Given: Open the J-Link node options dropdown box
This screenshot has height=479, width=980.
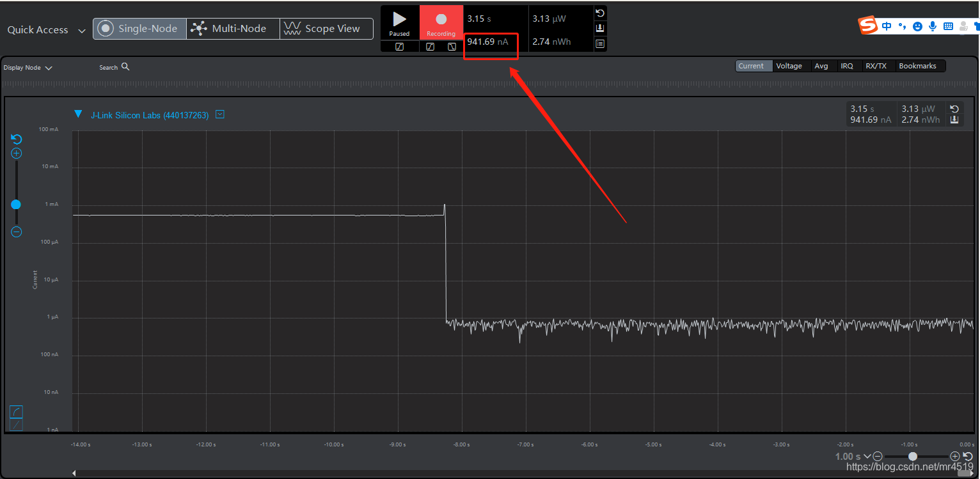Looking at the screenshot, I should click(220, 114).
